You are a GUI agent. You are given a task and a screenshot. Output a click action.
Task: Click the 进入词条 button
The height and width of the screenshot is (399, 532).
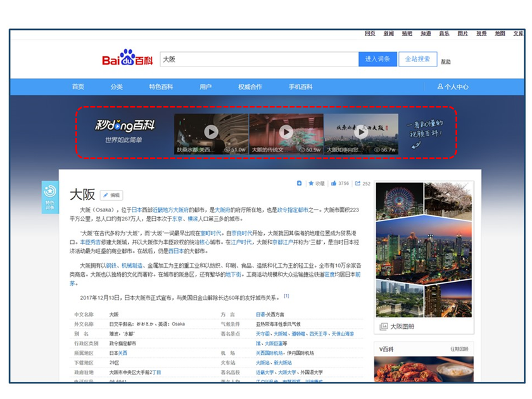click(x=377, y=59)
